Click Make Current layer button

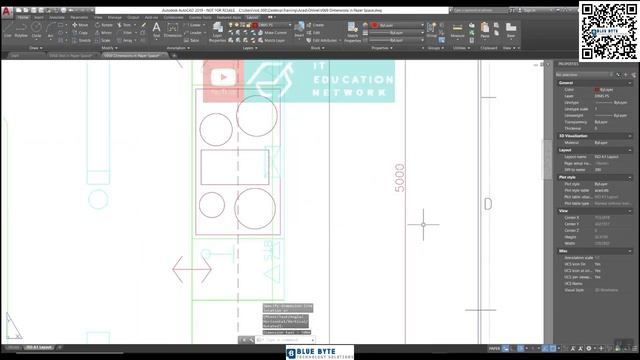coord(272,33)
